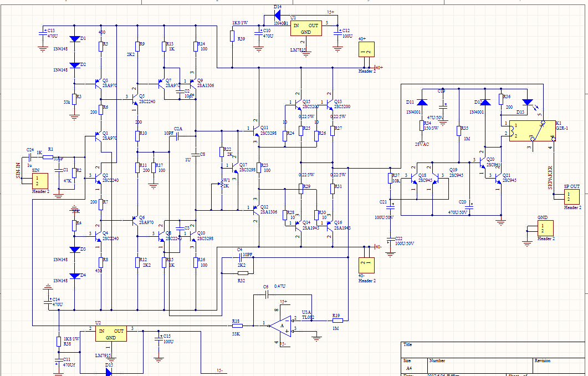Select the C4 10PF capacitor
Image resolution: width=588 pixels, height=376 pixels.
pyautogui.click(x=241, y=257)
